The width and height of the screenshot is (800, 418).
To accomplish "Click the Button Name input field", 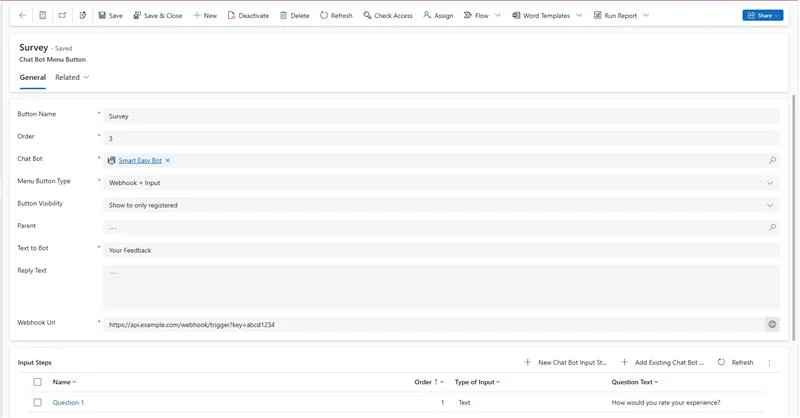I will [440, 116].
